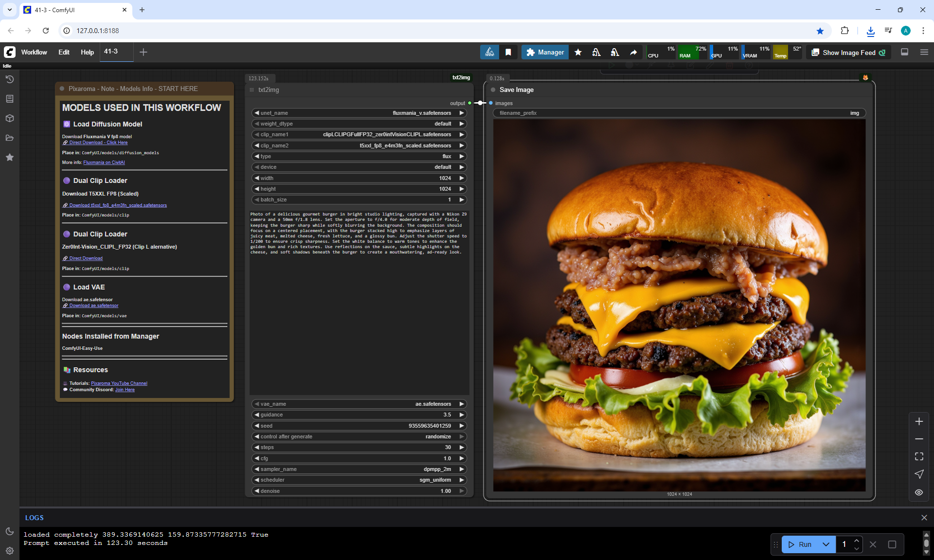Expand the Run button dropdown arrow

(x=826, y=544)
